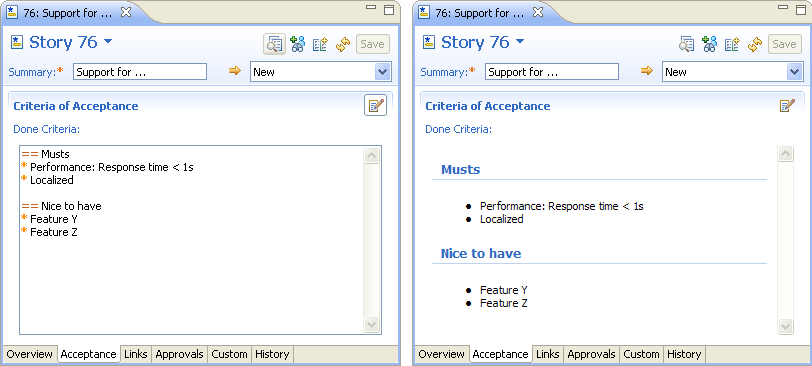Open the Links tab in the right editor
Screen dimensions: 812x366
point(548,355)
